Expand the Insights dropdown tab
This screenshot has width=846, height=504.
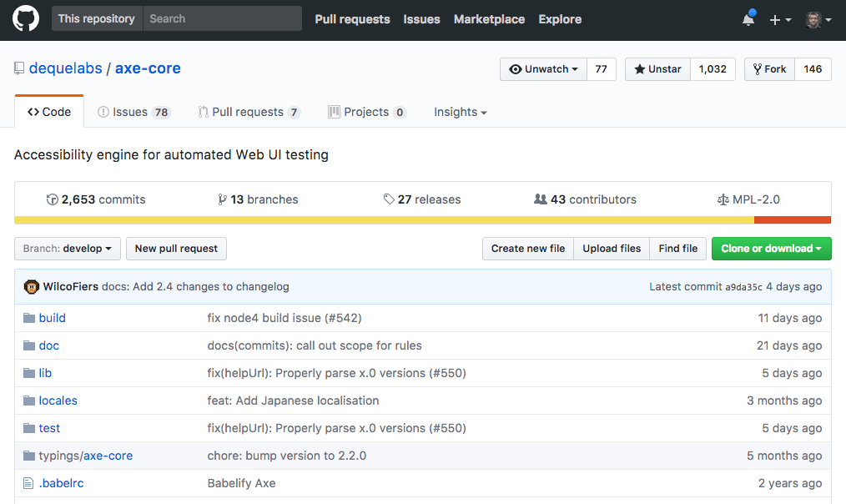point(461,112)
